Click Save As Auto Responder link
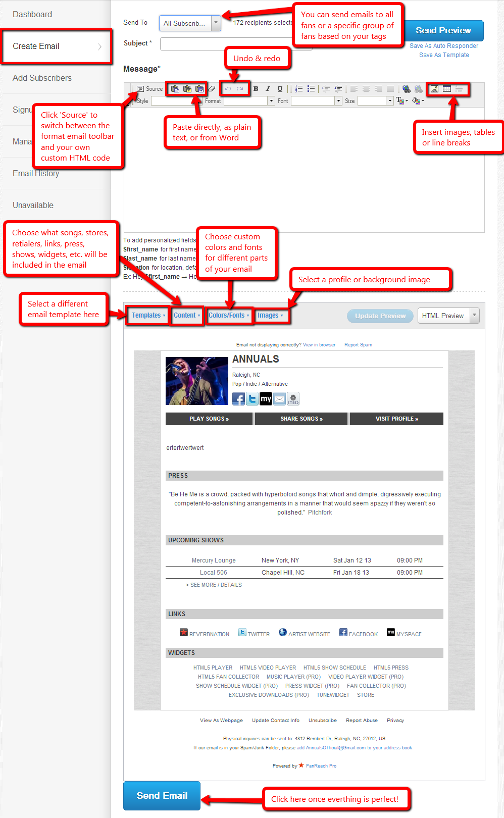The image size is (504, 818). coord(444,46)
